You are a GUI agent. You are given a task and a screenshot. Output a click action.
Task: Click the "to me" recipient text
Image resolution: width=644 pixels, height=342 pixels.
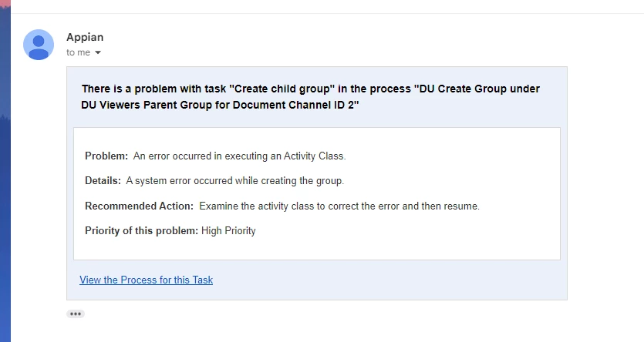(x=78, y=52)
